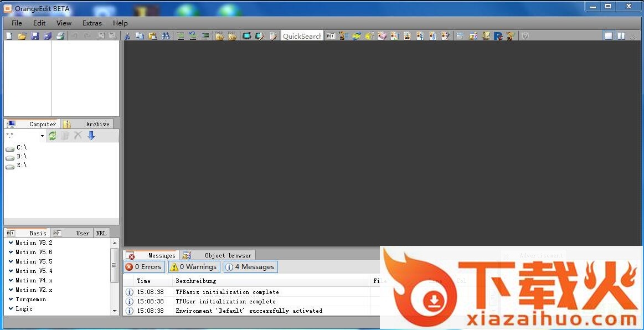Open the *.* file filter dropdown
644x330 pixels.
coord(42,136)
